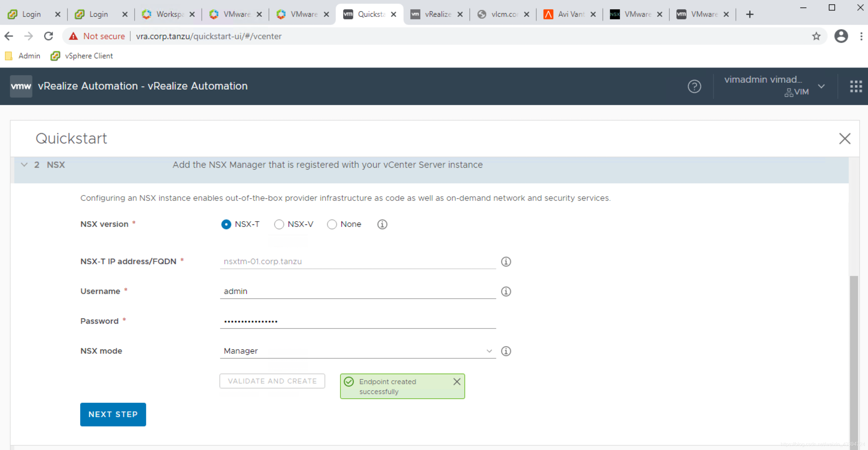Select the NSX-V radio button
The image size is (868, 450).
point(279,224)
